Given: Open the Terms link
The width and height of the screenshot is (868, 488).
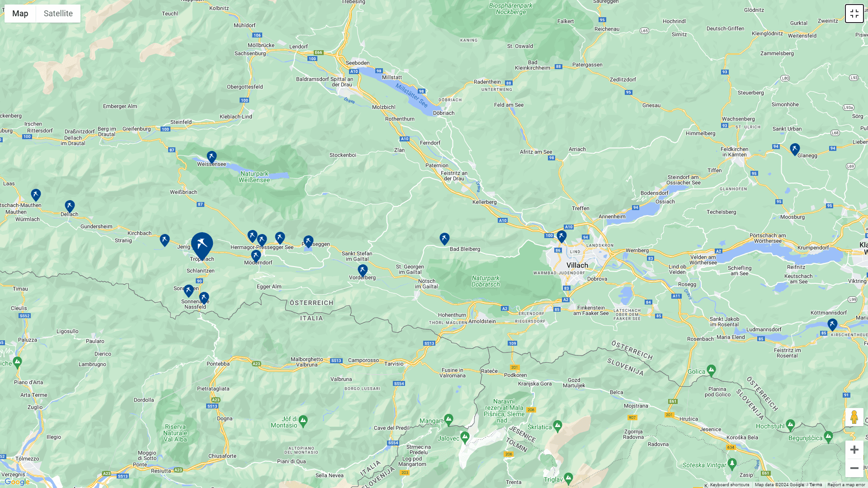Looking at the screenshot, I should pos(816,485).
